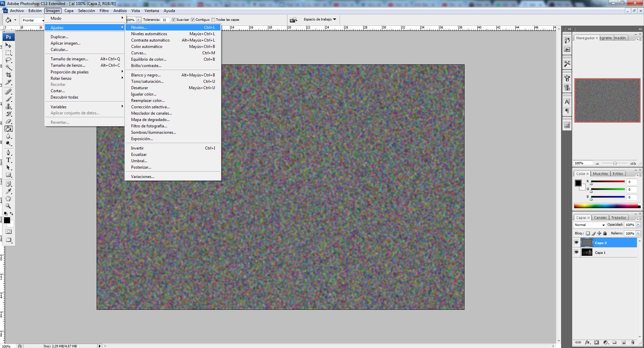Select the Horizontal Type tool
Image resolution: width=644 pixels, height=348 pixels.
[x=9, y=160]
